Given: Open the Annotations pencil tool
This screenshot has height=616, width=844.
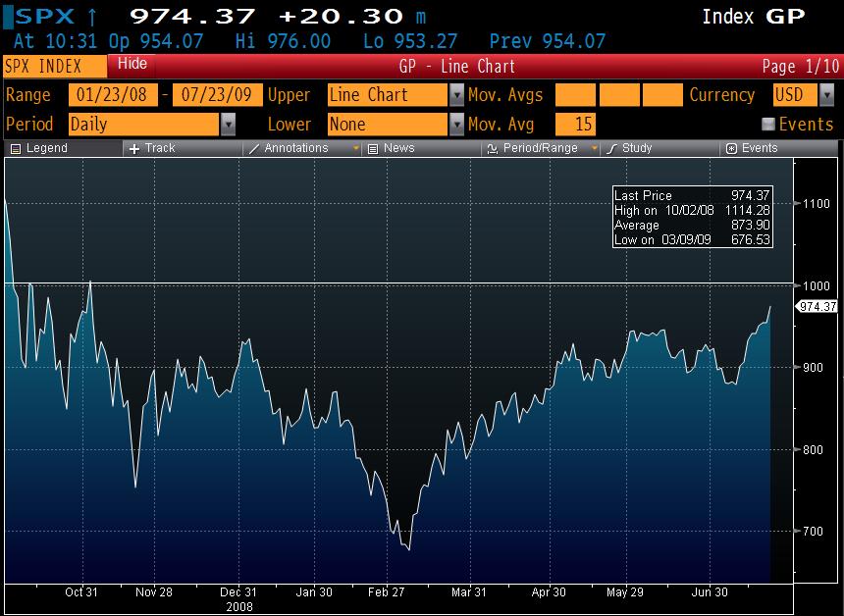Looking at the screenshot, I should coord(254,148).
